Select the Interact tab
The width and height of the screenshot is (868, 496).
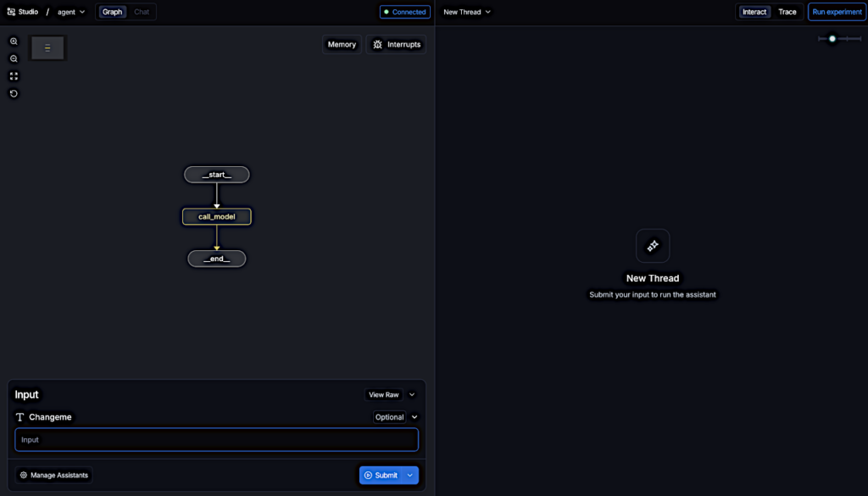pyautogui.click(x=754, y=12)
